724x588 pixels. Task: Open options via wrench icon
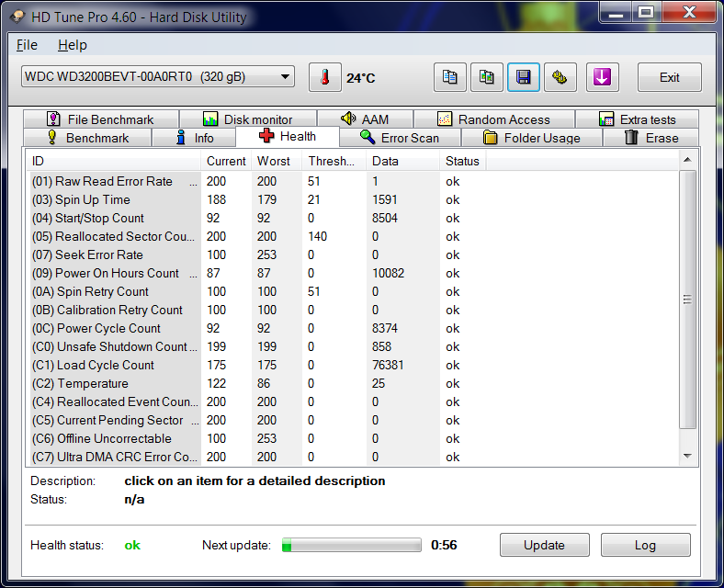coord(560,77)
